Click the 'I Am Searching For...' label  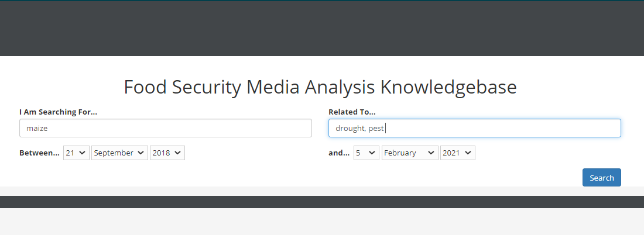click(58, 112)
